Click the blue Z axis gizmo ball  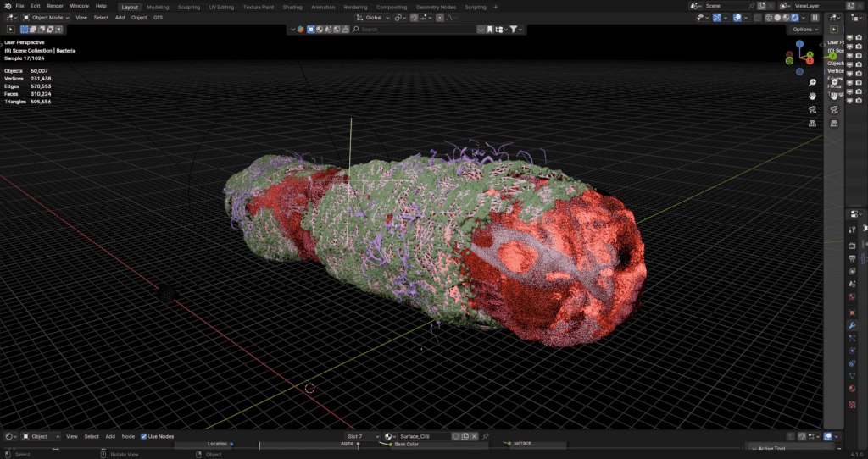799,44
